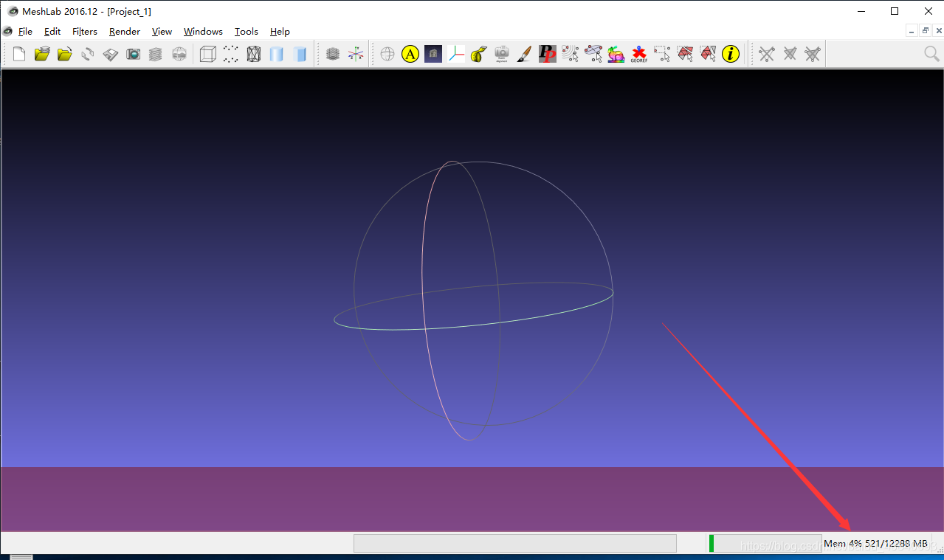Select the Z-Painting brush tool
Viewport: 944px width, 560px height.
coord(525,54)
